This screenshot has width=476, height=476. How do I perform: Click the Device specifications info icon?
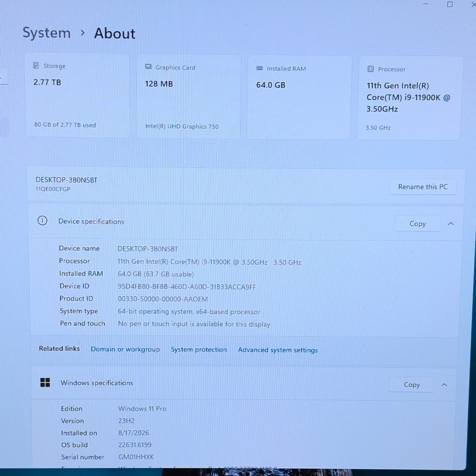tap(42, 221)
